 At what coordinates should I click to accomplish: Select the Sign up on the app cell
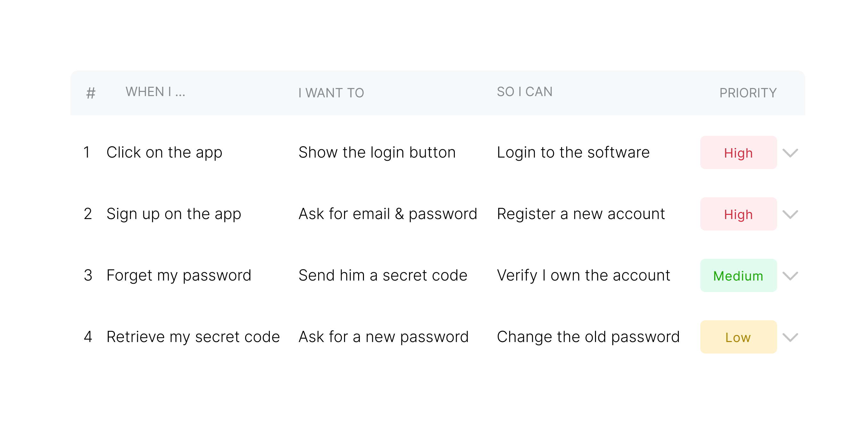173,214
